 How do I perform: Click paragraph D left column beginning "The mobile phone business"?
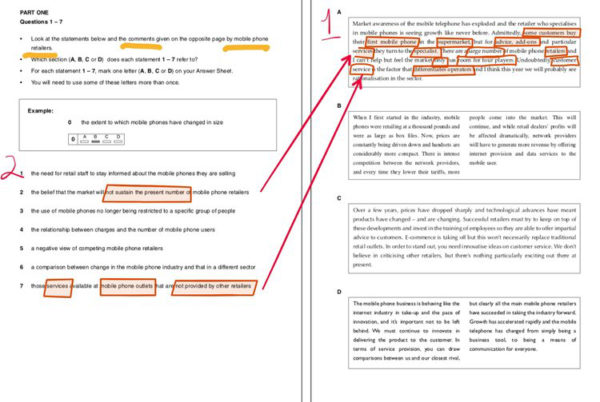point(406,331)
